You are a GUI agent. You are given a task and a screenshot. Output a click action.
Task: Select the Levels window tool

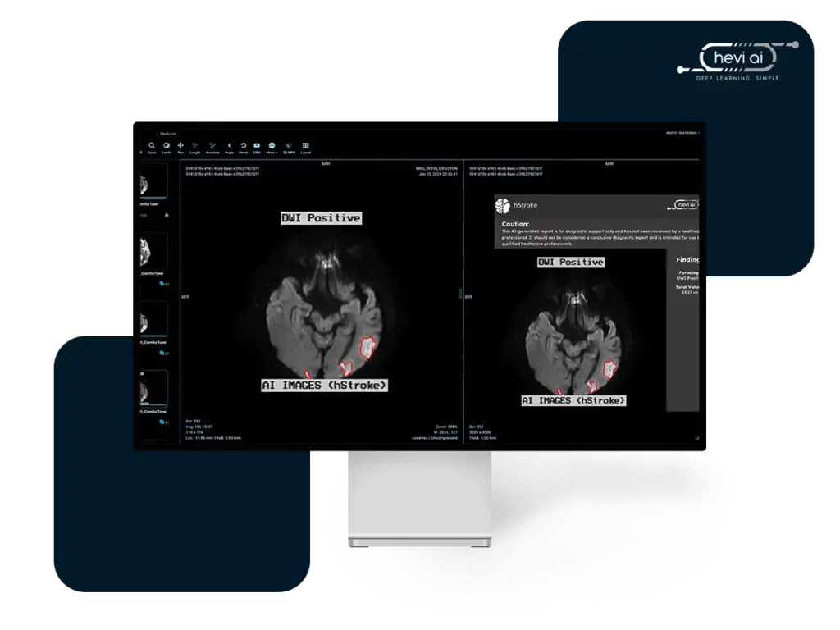[166, 146]
